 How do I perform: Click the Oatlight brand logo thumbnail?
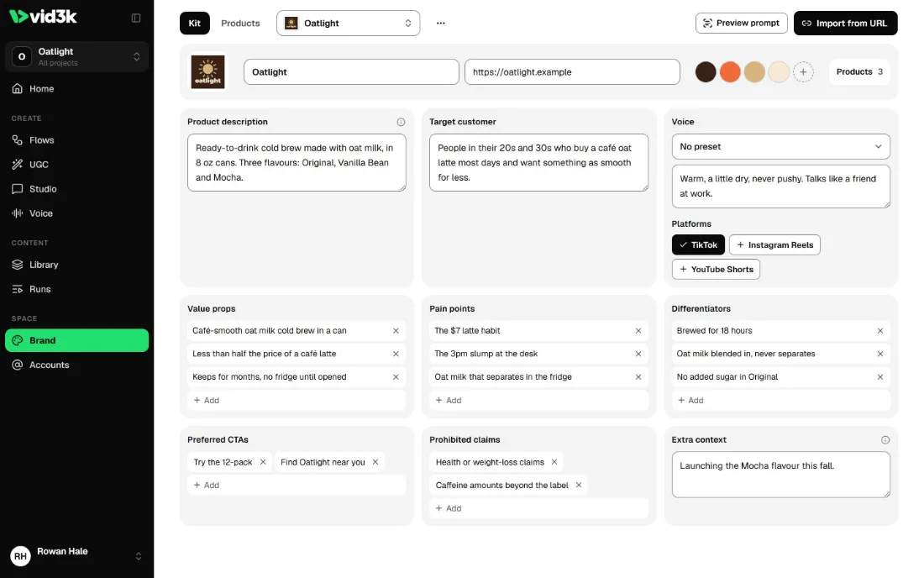pos(208,72)
